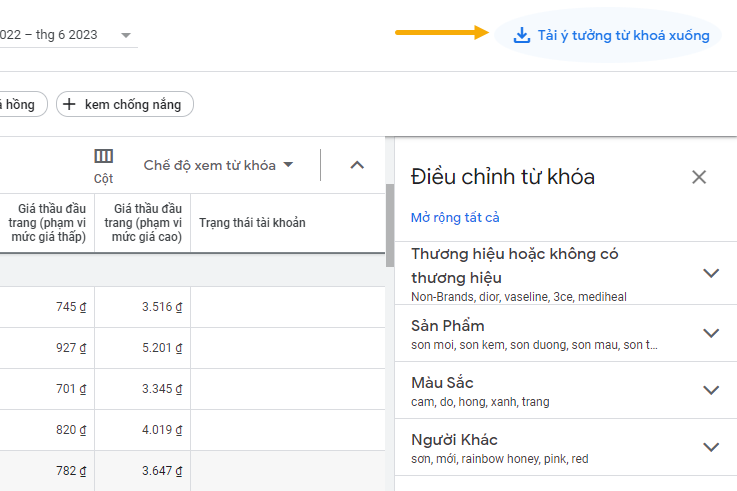Screen dimensions: 737x491
Task: Expand the 'Màu Sắc' section
Action: coord(711,390)
